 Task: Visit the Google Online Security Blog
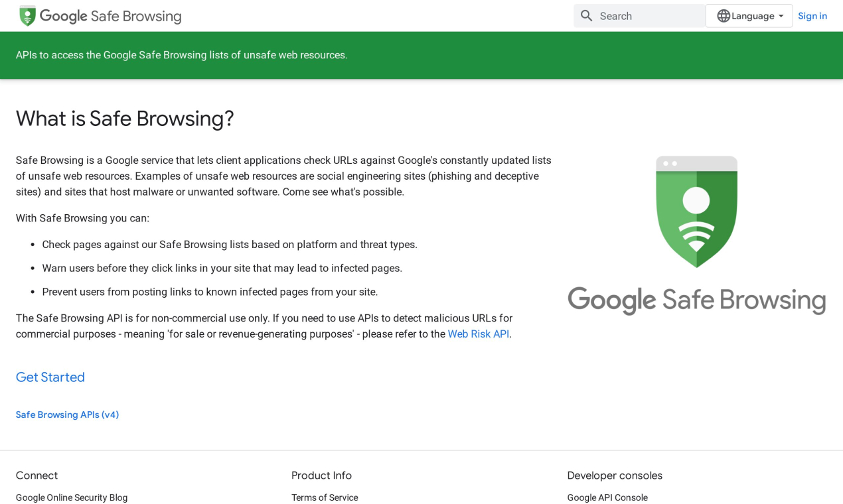(x=71, y=497)
